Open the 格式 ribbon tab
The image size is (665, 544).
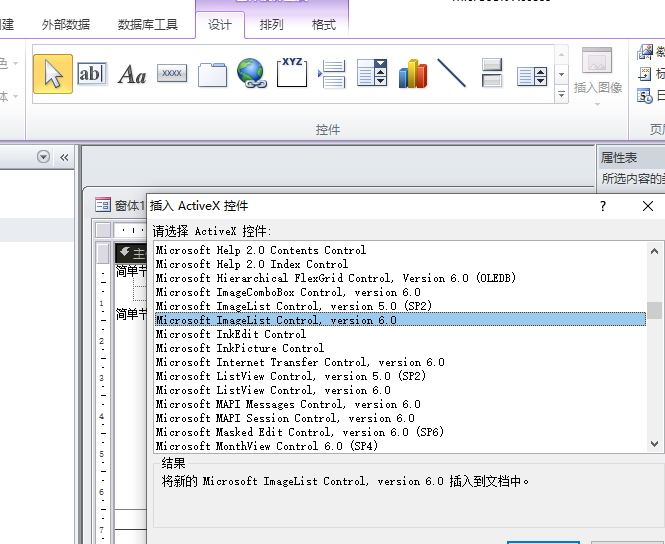point(324,25)
